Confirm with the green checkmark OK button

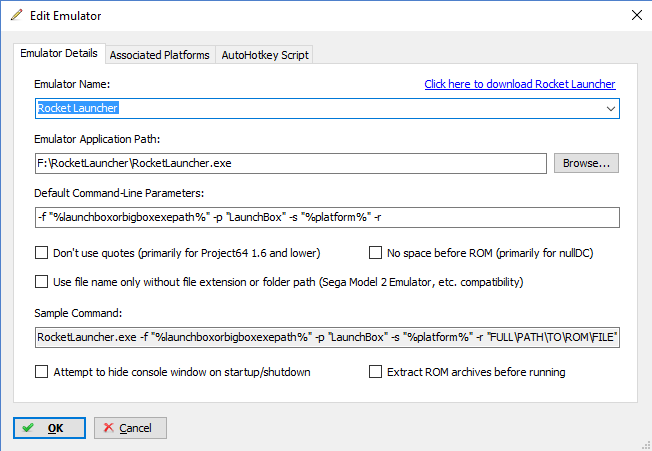pyautogui.click(x=50, y=428)
